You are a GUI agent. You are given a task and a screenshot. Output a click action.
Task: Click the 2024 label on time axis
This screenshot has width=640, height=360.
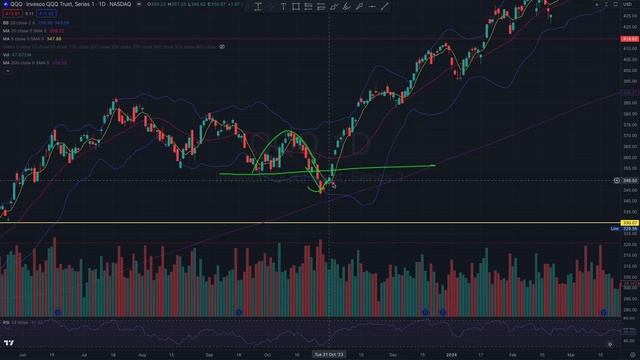point(451,355)
